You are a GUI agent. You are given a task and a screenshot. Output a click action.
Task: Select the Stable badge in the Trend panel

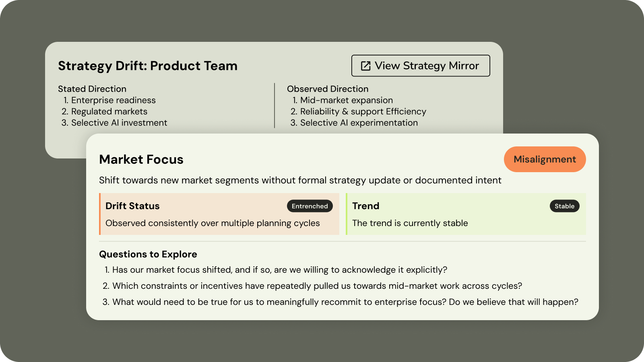click(x=565, y=206)
